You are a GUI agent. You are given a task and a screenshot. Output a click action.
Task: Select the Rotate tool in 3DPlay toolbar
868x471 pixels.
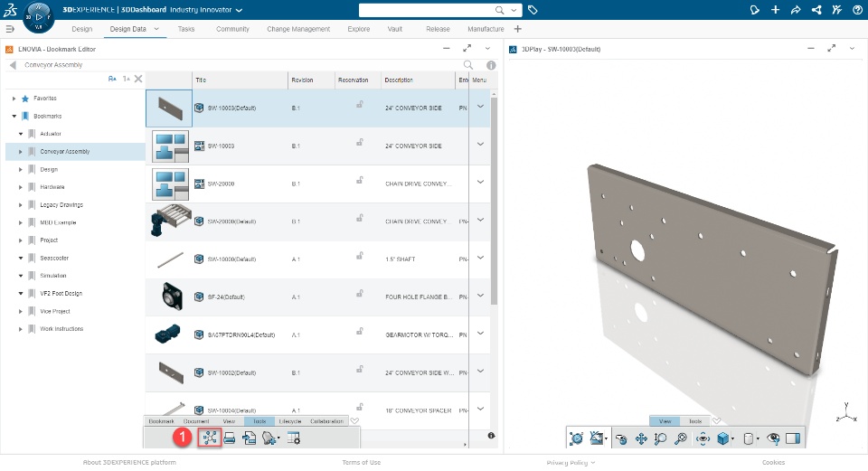[x=621, y=438]
